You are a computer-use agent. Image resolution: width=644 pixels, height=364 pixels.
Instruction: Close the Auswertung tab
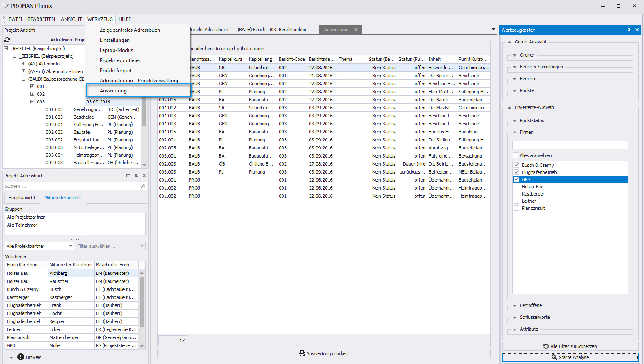(356, 30)
